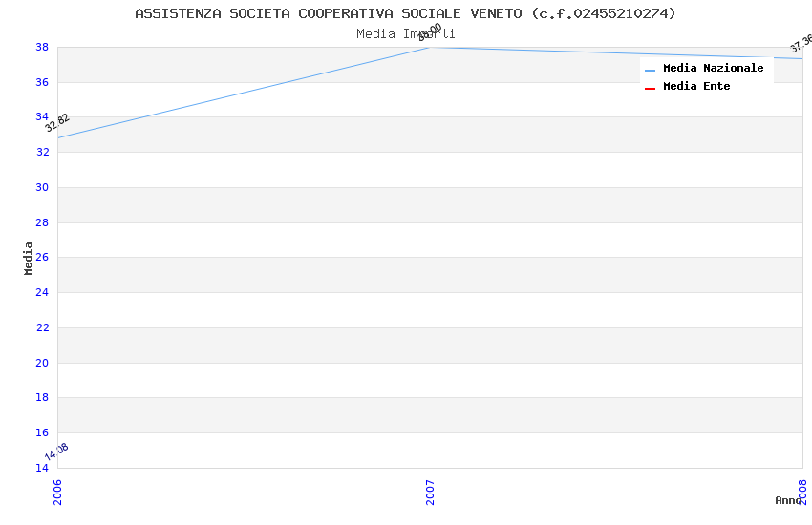Click the y-axis value 26
Viewport: 812px width, 525px height.
[42, 257]
